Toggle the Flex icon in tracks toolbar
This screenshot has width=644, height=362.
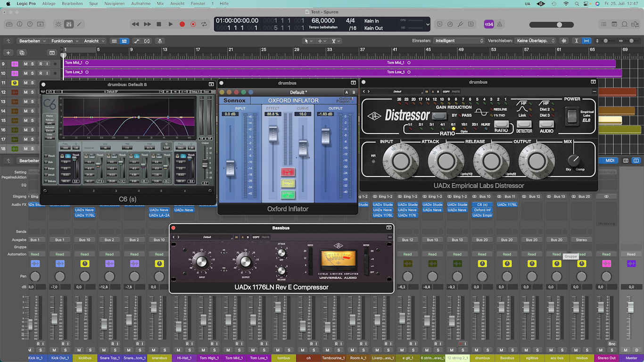point(147,41)
